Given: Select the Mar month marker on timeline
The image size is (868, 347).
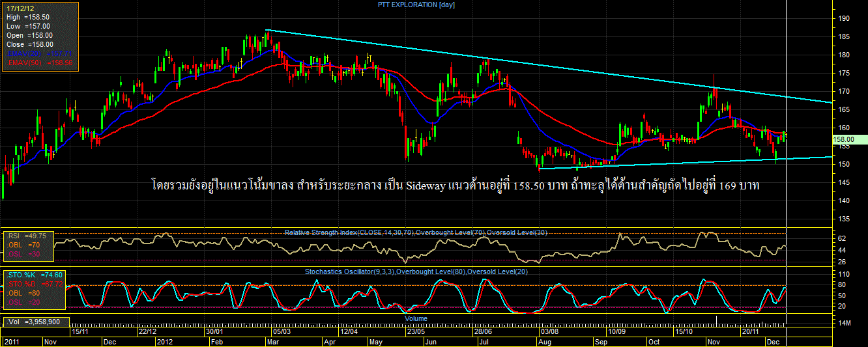Looking at the screenshot, I should click(273, 341).
